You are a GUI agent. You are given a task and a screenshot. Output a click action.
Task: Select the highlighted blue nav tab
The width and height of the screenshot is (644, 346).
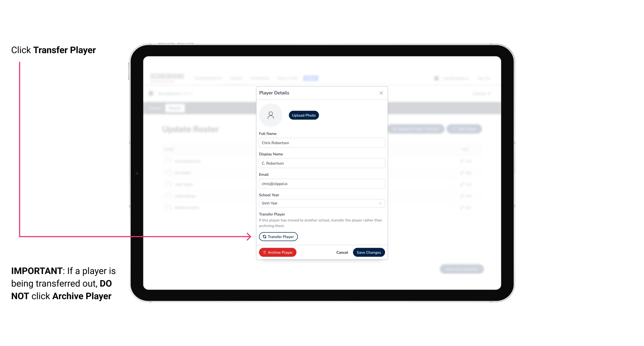coord(311,78)
